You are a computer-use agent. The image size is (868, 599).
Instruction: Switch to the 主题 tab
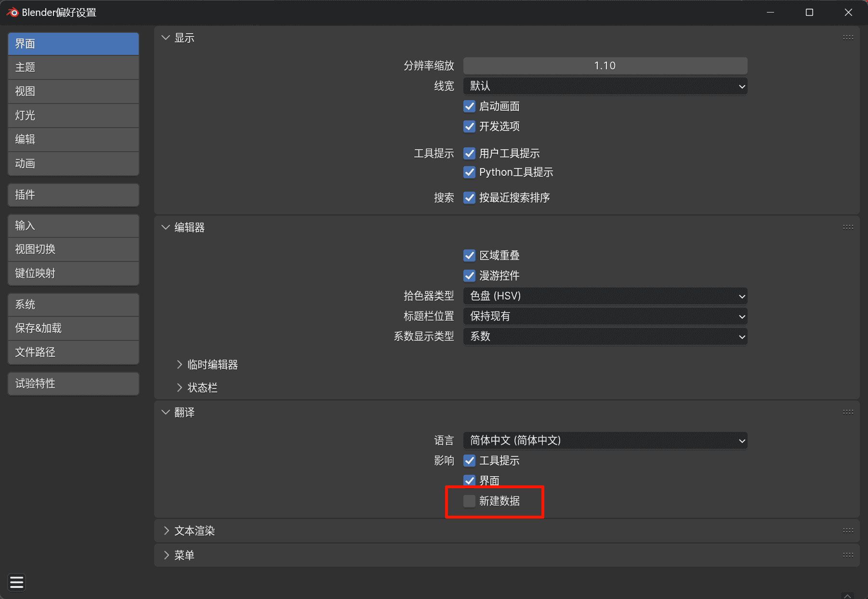(x=73, y=67)
